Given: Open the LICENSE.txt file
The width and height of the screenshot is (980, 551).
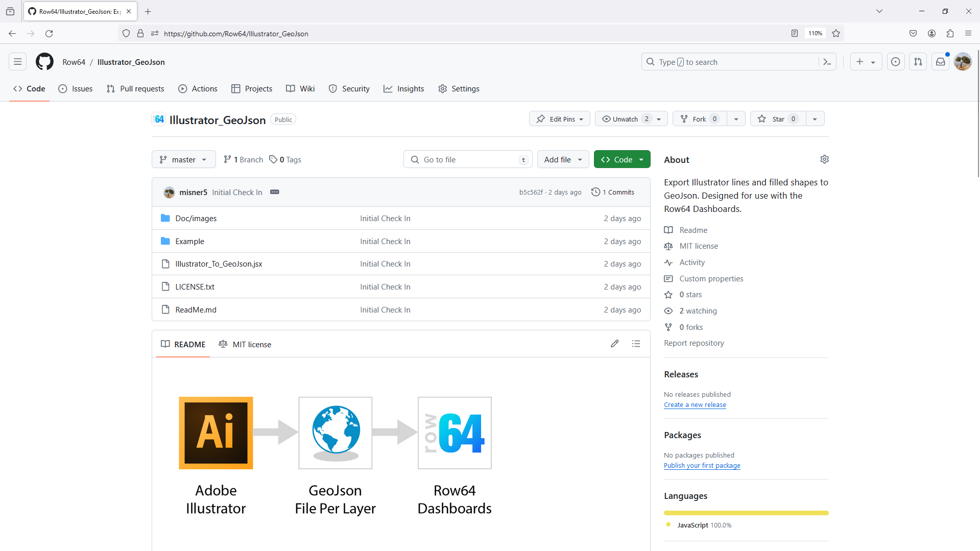Looking at the screenshot, I should coord(195,286).
